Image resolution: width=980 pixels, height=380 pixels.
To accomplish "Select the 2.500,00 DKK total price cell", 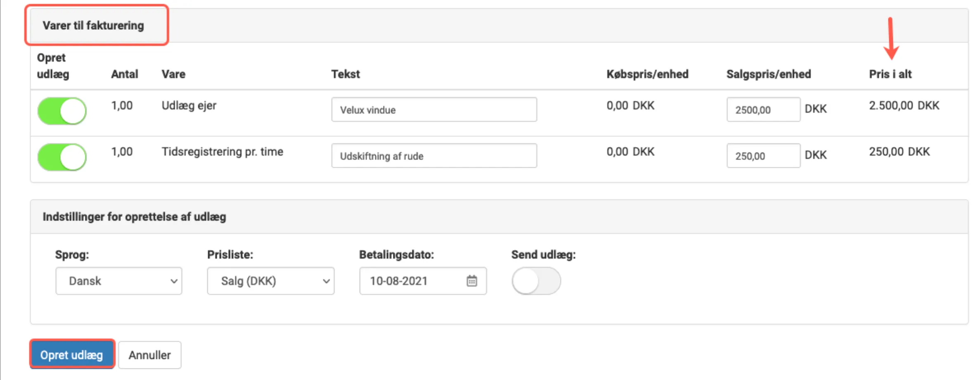I will pyautogui.click(x=904, y=106).
